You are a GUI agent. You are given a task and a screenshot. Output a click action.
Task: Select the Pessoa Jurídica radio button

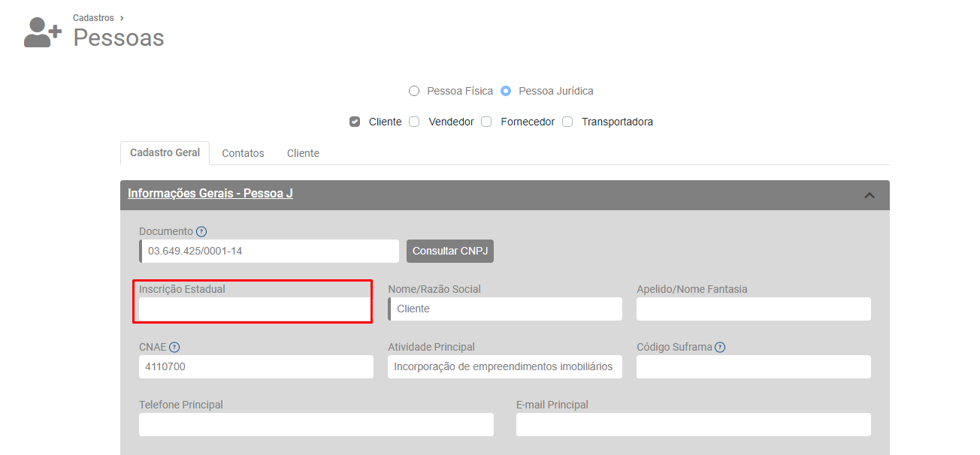coord(506,91)
